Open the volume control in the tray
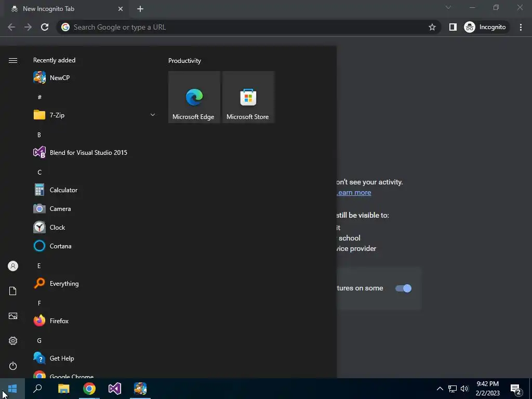 (x=464, y=389)
